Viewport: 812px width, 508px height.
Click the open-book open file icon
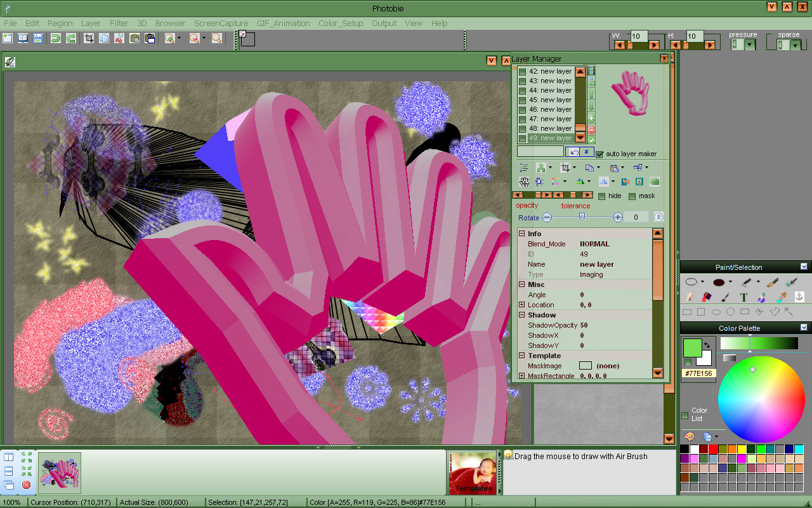tap(23, 38)
